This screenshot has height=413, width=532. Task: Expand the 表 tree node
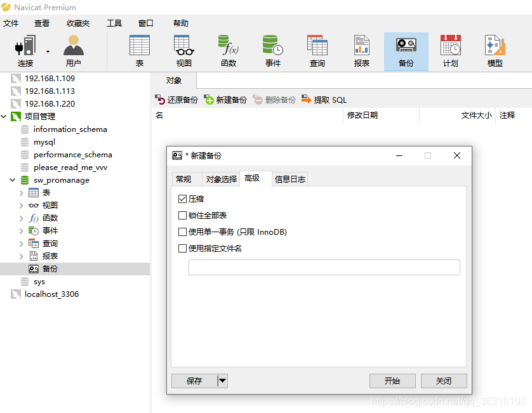pos(22,193)
